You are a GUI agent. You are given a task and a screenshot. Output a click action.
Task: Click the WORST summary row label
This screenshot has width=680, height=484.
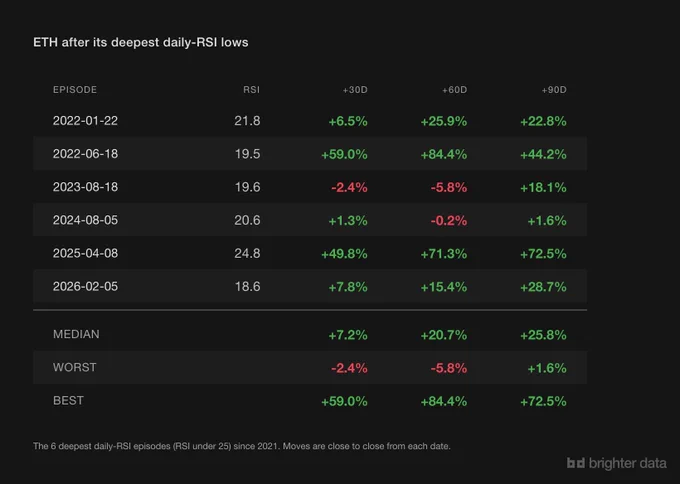[x=75, y=367]
